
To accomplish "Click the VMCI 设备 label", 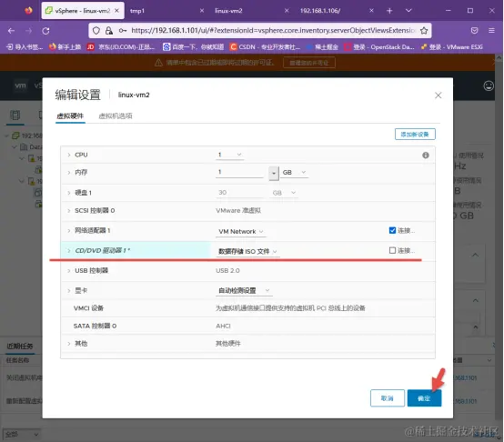I will point(88,308).
